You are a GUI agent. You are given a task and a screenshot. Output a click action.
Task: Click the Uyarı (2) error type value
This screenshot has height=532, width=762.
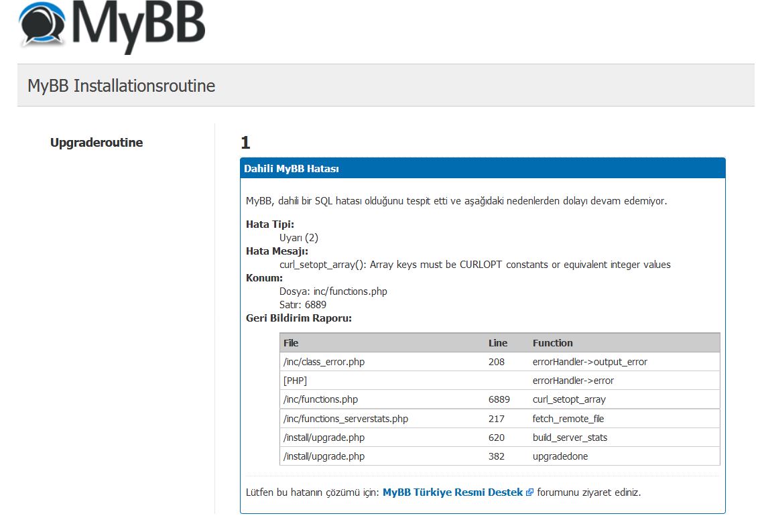point(298,238)
